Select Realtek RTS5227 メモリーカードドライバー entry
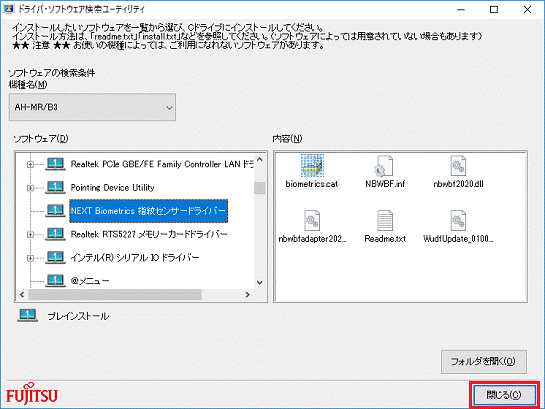Screen dimensions: 545x409 click(x=149, y=234)
